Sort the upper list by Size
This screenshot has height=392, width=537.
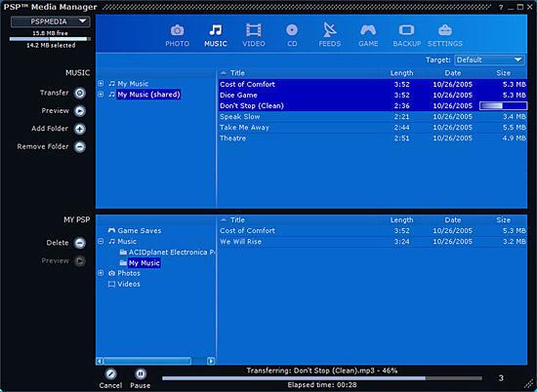pyautogui.click(x=504, y=73)
